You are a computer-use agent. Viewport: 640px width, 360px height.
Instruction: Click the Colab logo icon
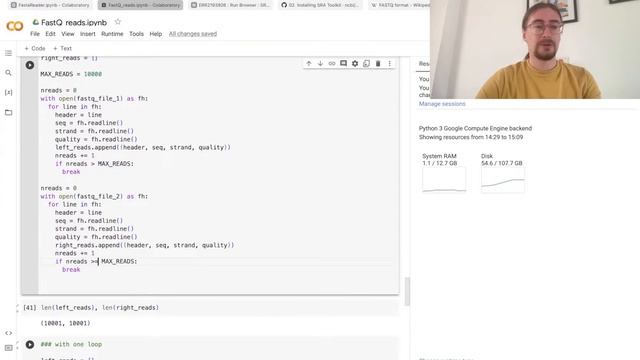coord(15,27)
